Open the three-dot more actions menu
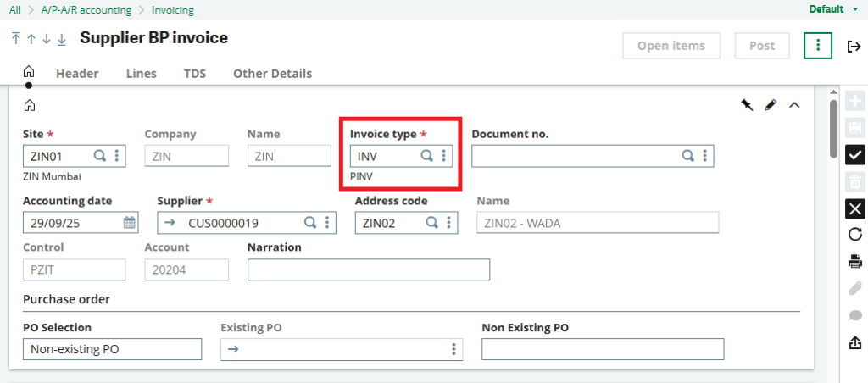Image resolution: width=868 pixels, height=383 pixels. coord(818,46)
